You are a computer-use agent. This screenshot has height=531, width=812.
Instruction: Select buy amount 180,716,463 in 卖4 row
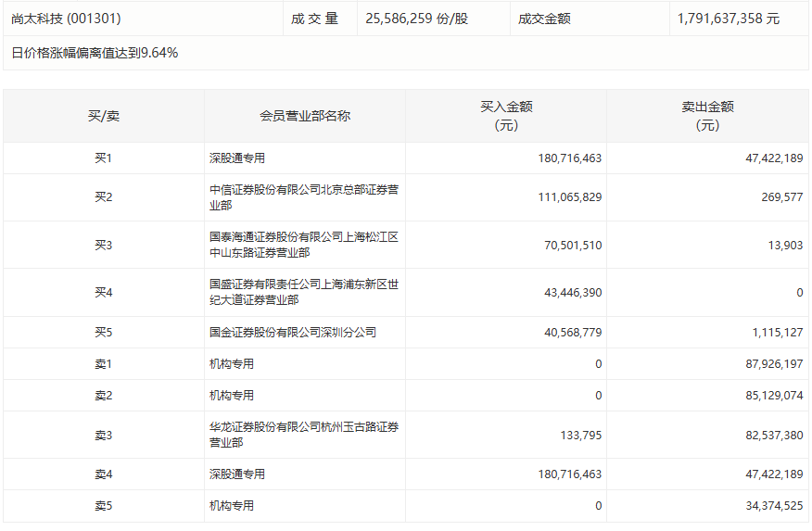tap(570, 474)
